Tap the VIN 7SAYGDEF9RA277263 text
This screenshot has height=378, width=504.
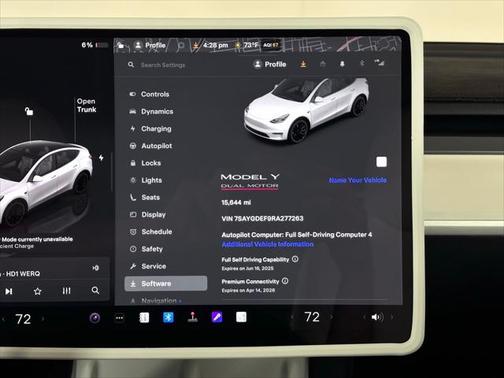[262, 219]
